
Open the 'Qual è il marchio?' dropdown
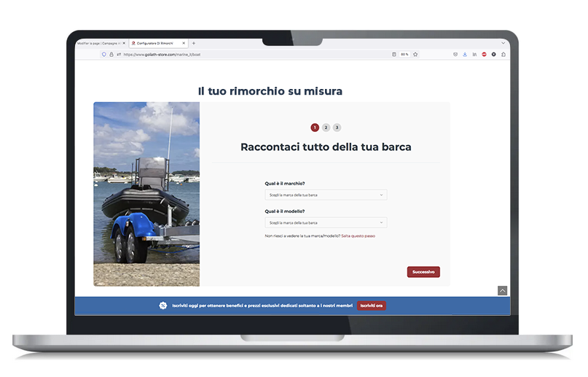(326, 195)
